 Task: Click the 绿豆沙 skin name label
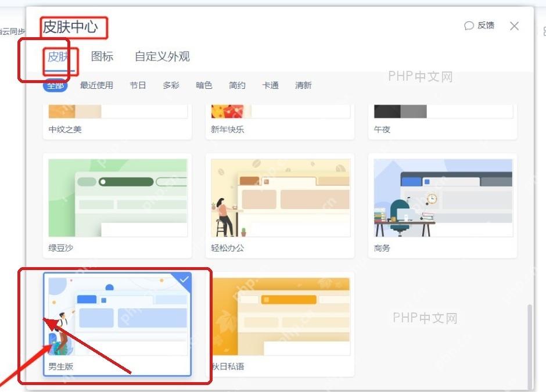(x=61, y=248)
